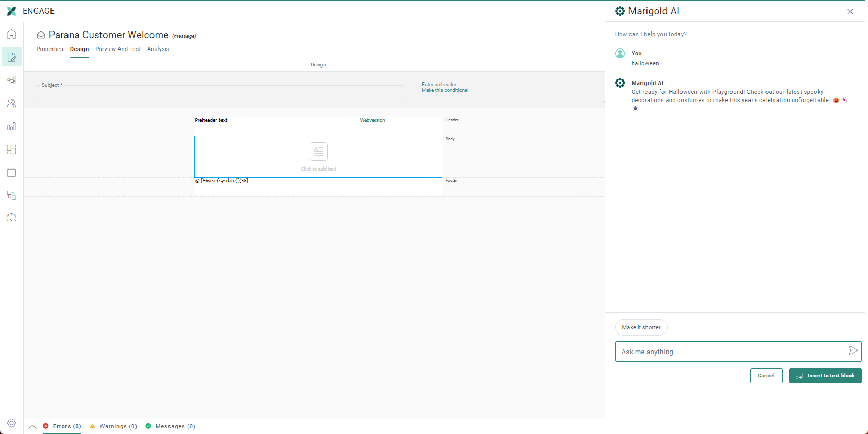Click the Enter preheader link
Screen dimensions: 868x434
pyautogui.click(x=439, y=85)
